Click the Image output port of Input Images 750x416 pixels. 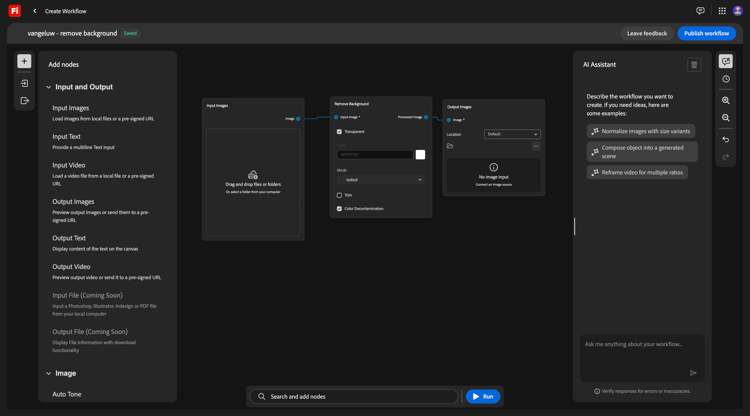(298, 119)
